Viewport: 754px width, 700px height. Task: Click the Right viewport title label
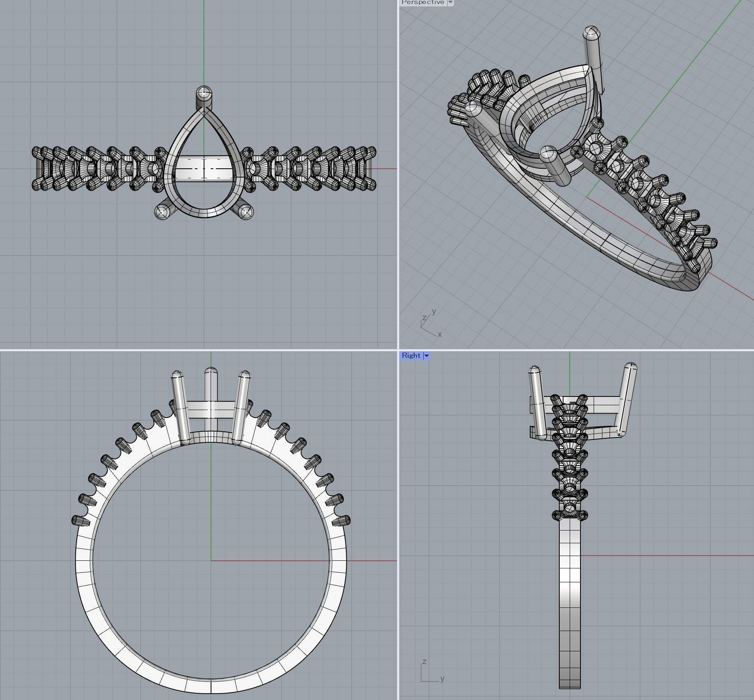coord(411,355)
